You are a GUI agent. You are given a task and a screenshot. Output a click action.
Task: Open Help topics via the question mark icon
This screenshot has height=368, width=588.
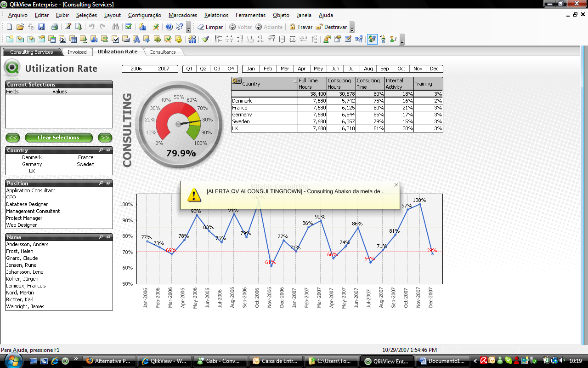coord(169,27)
